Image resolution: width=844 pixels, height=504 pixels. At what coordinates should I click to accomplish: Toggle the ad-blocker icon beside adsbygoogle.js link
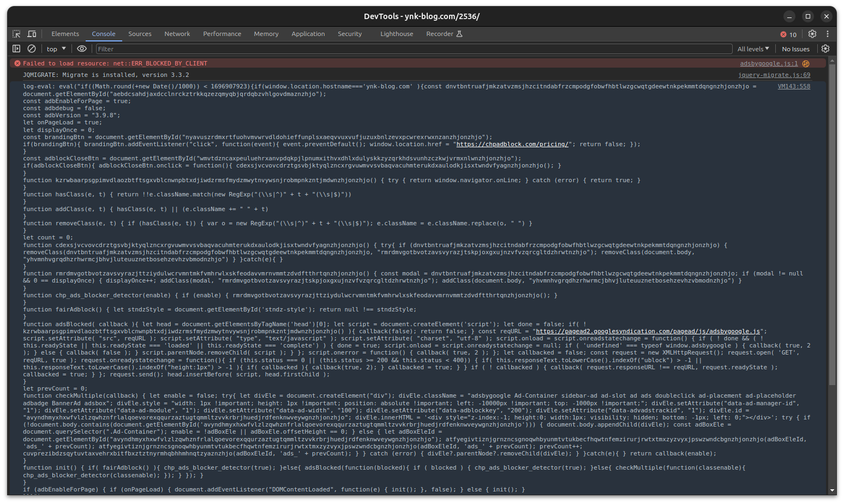[806, 63]
